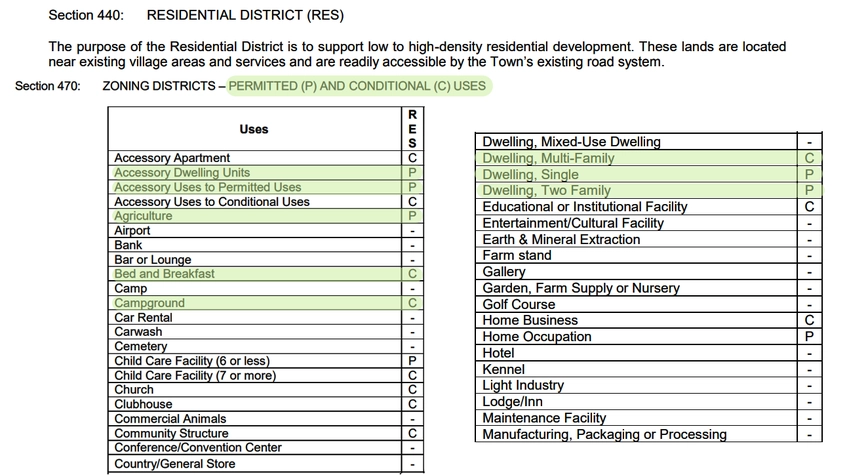
Task: Click the Home Occupation entry
Action: pos(537,337)
